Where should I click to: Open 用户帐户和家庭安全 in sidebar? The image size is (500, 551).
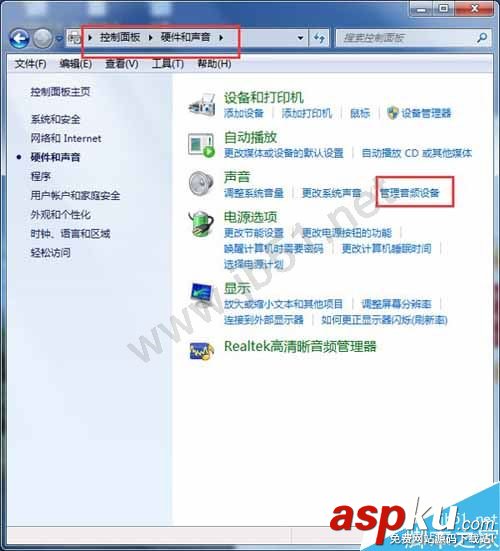tap(75, 195)
